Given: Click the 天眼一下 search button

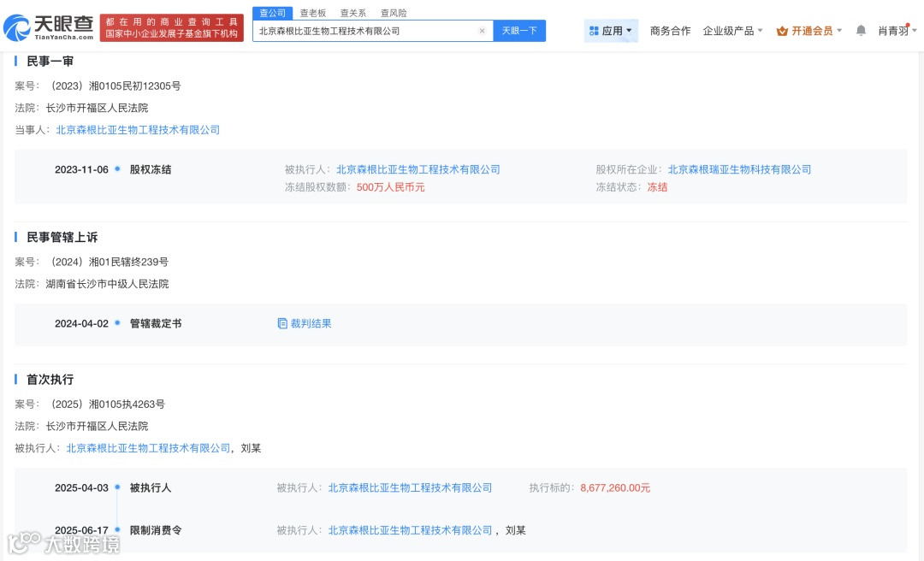Looking at the screenshot, I should tap(519, 29).
